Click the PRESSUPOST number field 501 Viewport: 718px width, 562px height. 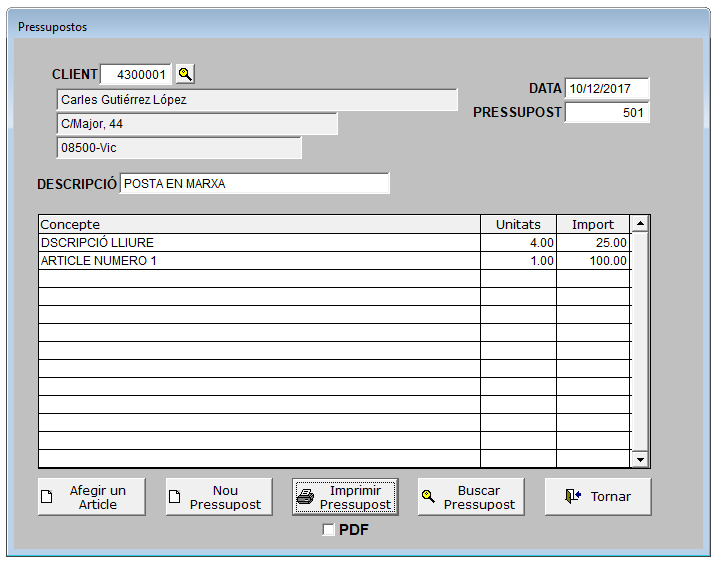[x=606, y=113]
